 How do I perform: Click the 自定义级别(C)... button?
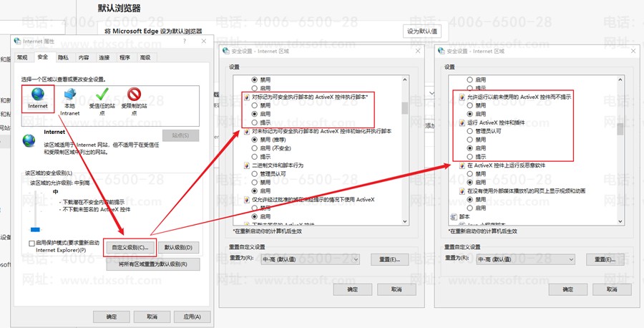click(x=130, y=248)
